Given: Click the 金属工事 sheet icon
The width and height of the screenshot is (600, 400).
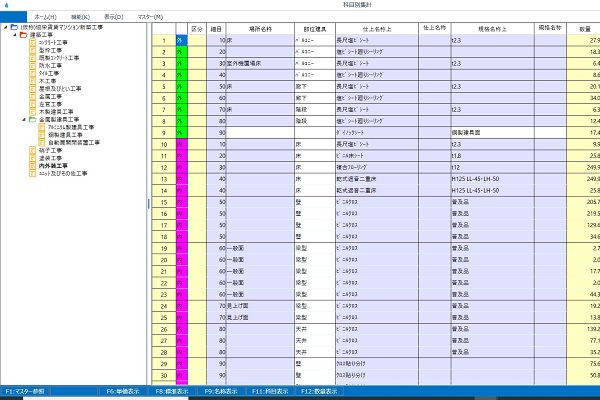Looking at the screenshot, I should pyautogui.click(x=33, y=96).
